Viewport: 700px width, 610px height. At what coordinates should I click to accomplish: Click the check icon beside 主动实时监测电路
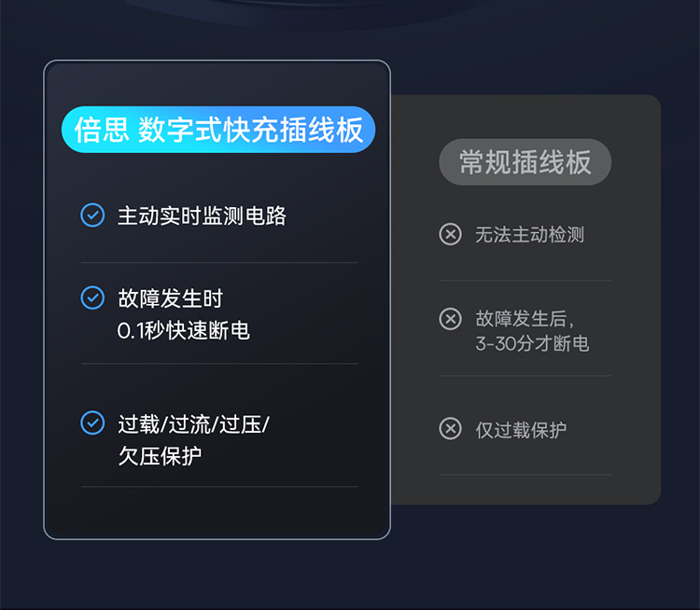click(x=92, y=215)
